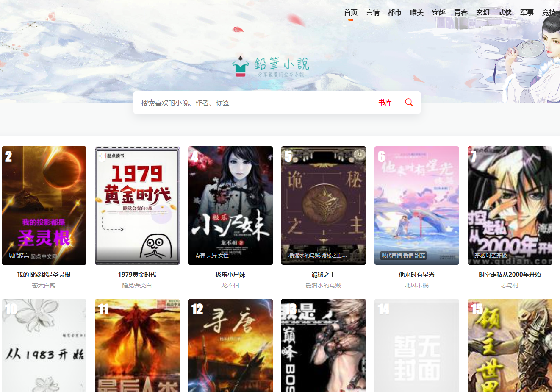The image size is (560, 392).
Task: Browse the 玄幻 category
Action: tap(483, 13)
